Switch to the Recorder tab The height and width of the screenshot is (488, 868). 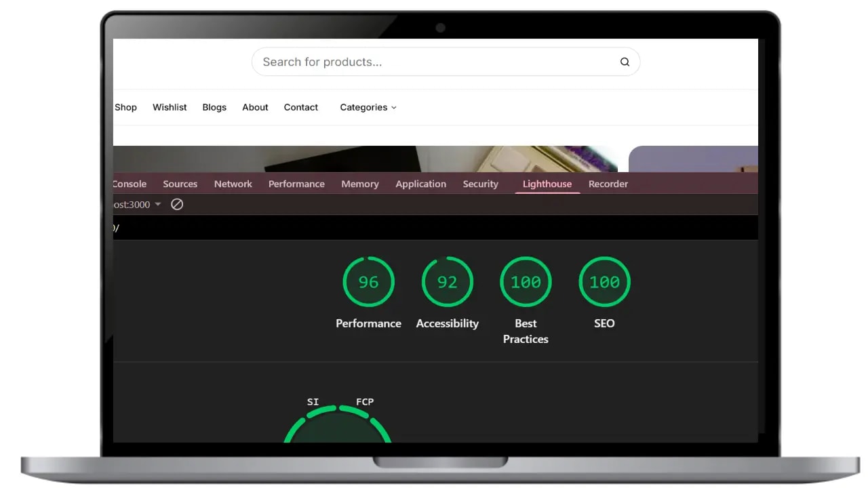(x=608, y=184)
